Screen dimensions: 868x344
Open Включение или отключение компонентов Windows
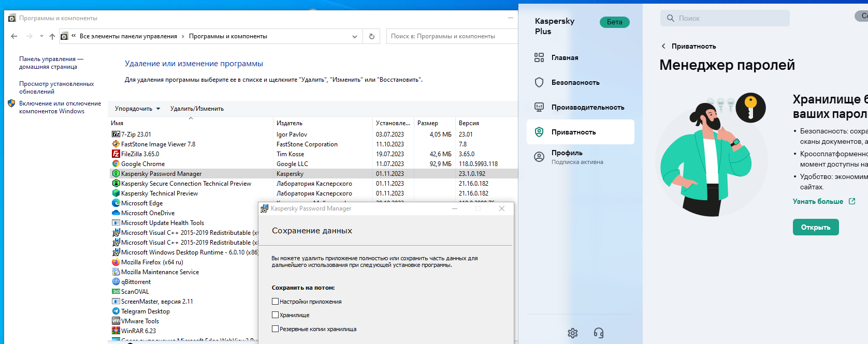[60, 107]
